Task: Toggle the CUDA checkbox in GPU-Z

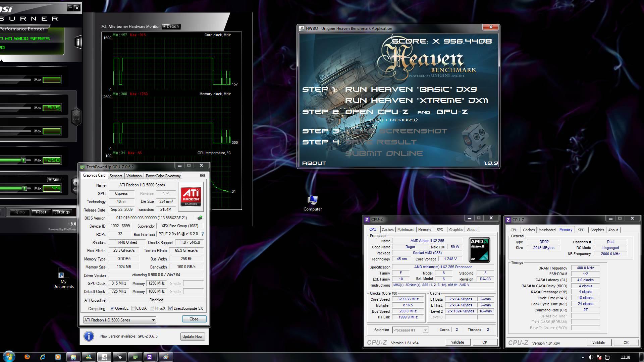Action: pyautogui.click(x=133, y=308)
